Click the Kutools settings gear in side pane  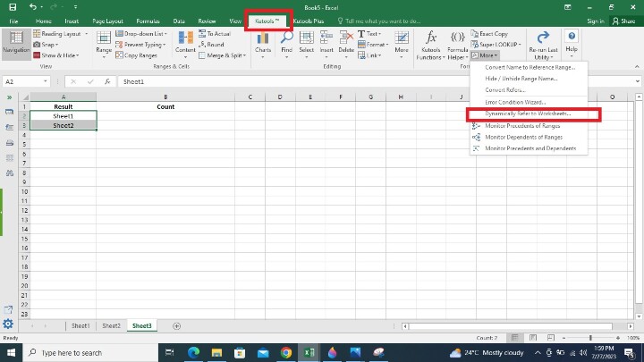tap(8, 324)
